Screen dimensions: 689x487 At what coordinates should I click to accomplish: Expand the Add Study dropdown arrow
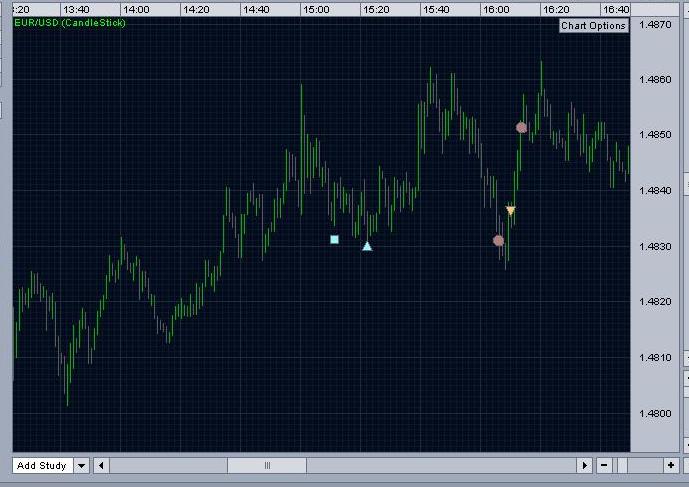81,465
